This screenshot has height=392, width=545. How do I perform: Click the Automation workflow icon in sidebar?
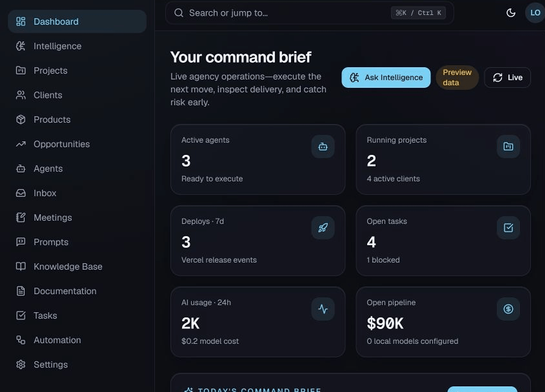[21, 340]
